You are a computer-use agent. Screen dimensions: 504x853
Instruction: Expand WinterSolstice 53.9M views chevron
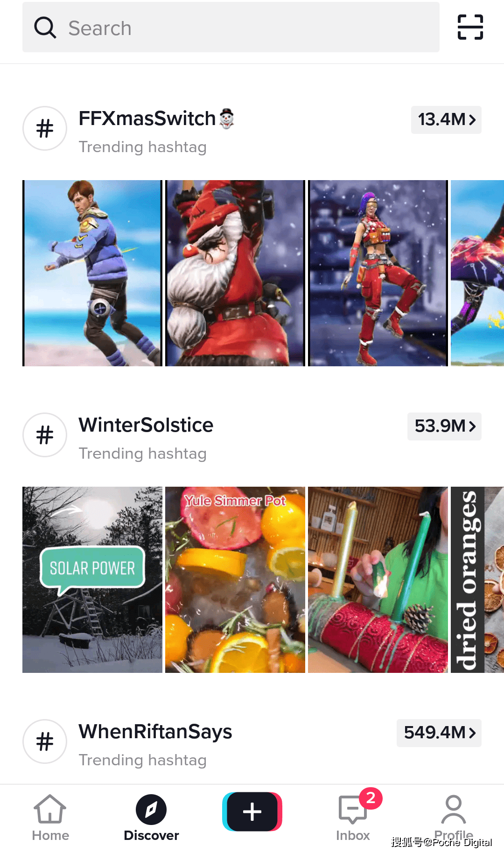coord(444,426)
